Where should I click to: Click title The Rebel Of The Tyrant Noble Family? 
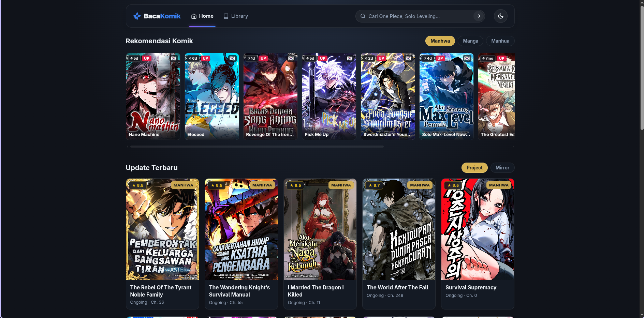pyautogui.click(x=161, y=291)
